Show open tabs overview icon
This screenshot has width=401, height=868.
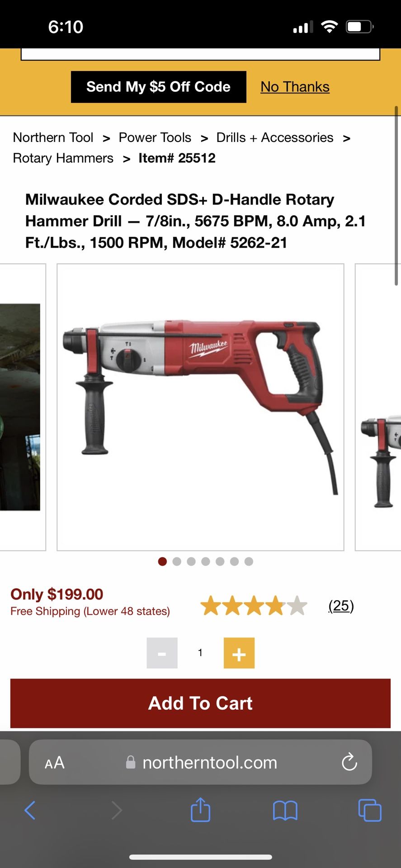[x=369, y=810]
